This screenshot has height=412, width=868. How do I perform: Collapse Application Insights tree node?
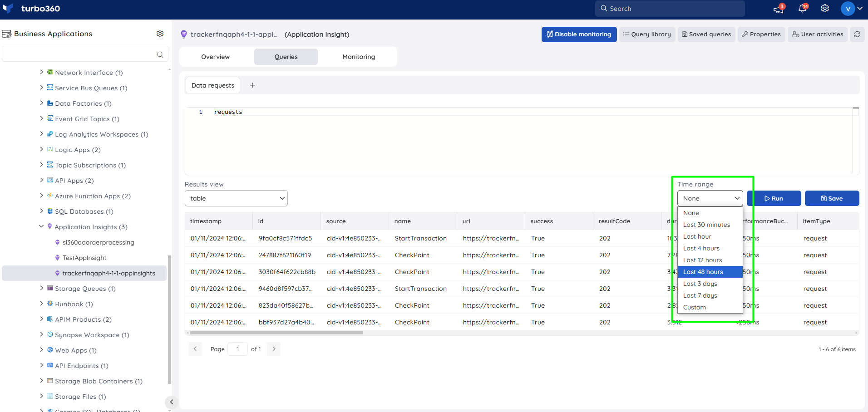41,226
